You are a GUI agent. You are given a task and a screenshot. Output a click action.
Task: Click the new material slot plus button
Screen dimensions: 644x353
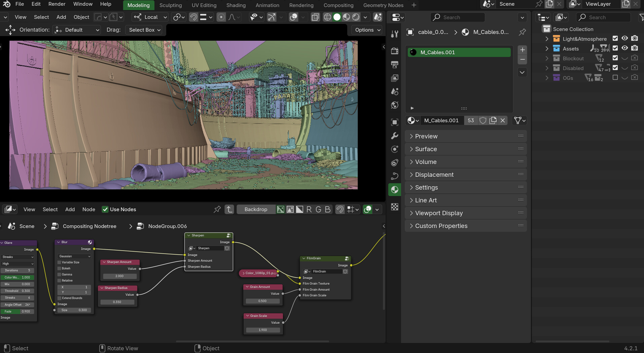pos(522,50)
